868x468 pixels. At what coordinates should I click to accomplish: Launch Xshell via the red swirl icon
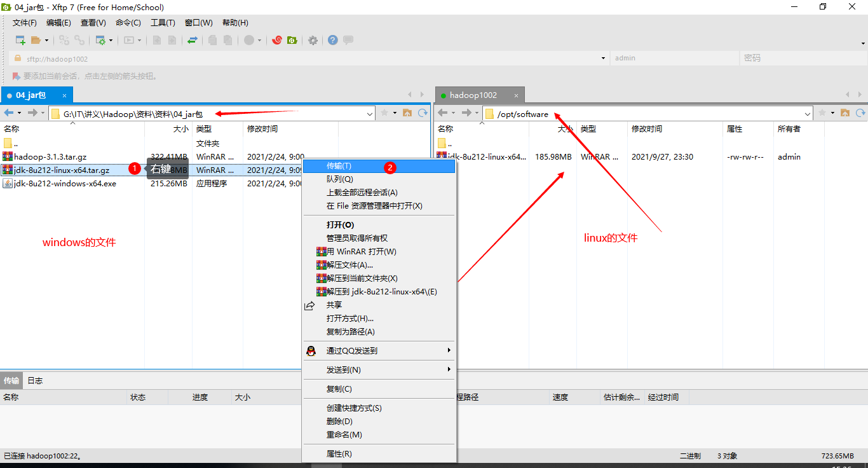tap(276, 40)
